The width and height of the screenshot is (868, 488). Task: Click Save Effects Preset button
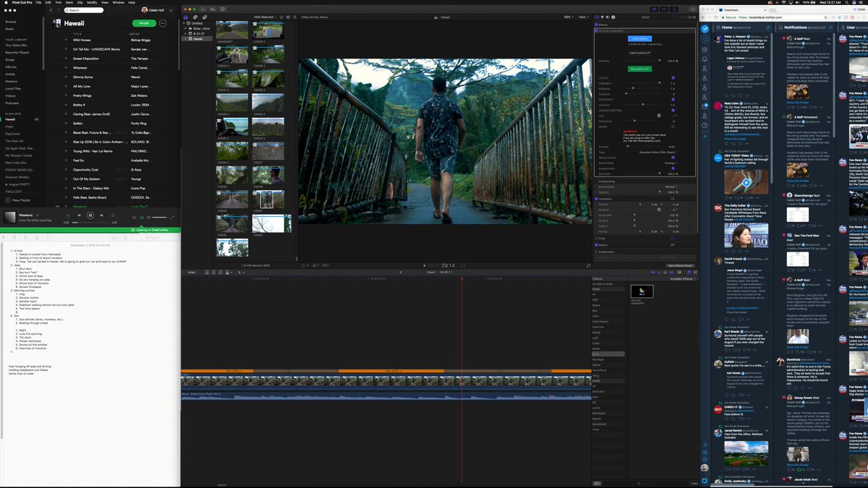pos(680,265)
